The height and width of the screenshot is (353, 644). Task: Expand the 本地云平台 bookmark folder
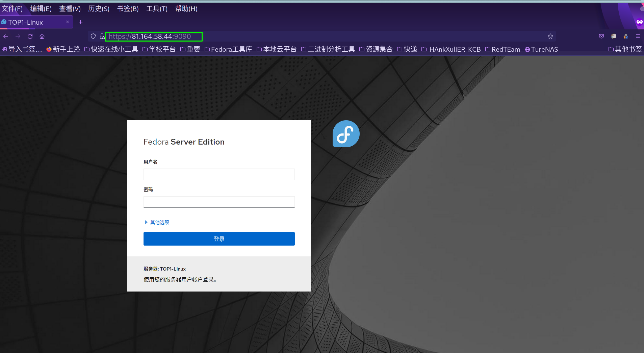pos(277,49)
